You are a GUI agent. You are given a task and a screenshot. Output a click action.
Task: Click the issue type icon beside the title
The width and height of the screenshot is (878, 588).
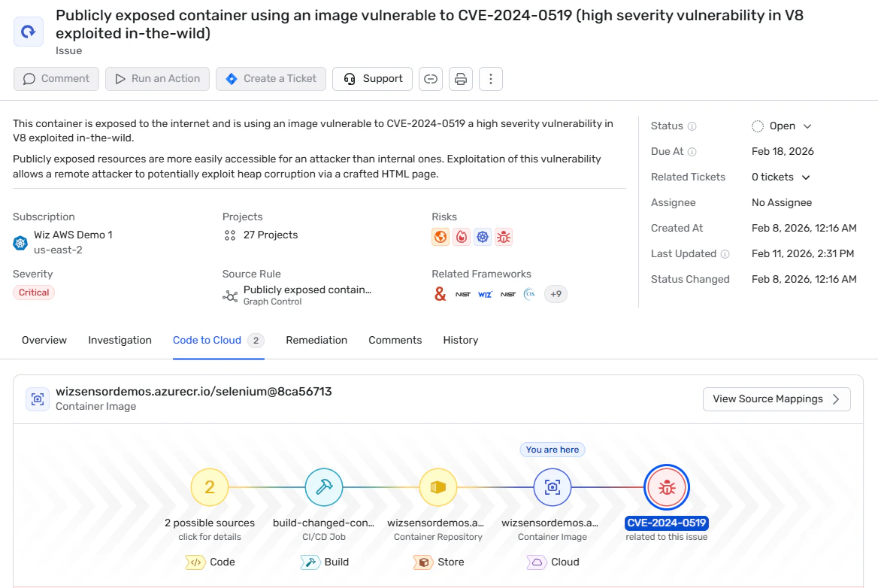tap(29, 32)
